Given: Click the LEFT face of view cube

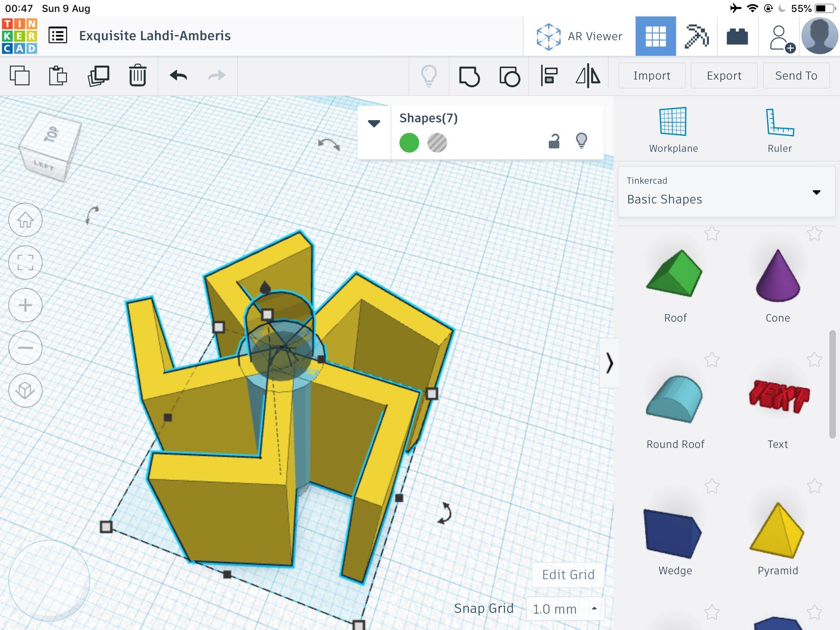Looking at the screenshot, I should pyautogui.click(x=44, y=166).
